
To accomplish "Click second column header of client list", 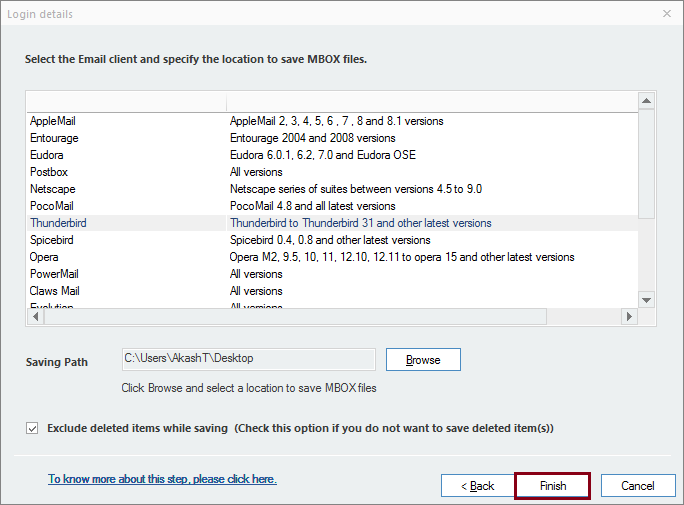I will [432, 102].
